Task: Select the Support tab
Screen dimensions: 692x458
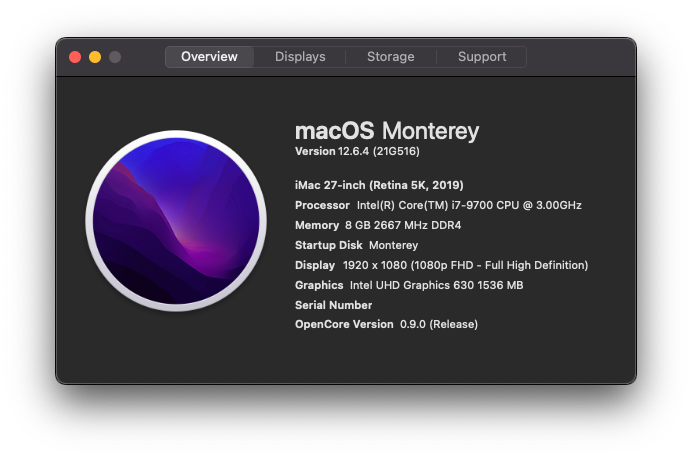Action: (482, 57)
